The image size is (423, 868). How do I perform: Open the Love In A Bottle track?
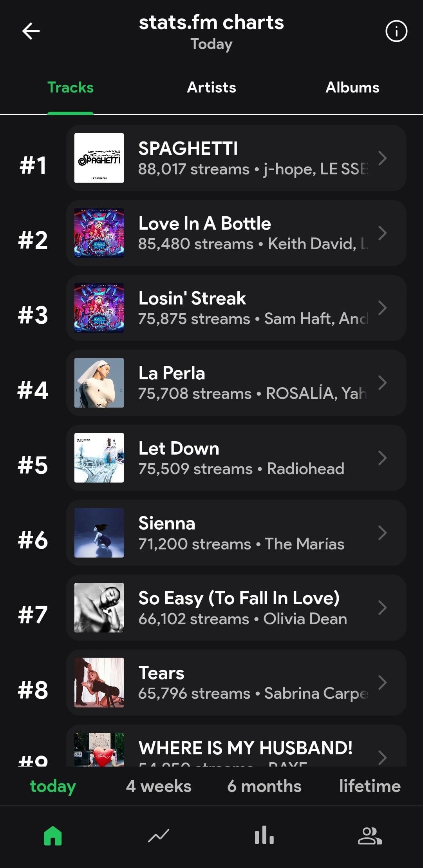tap(235, 233)
